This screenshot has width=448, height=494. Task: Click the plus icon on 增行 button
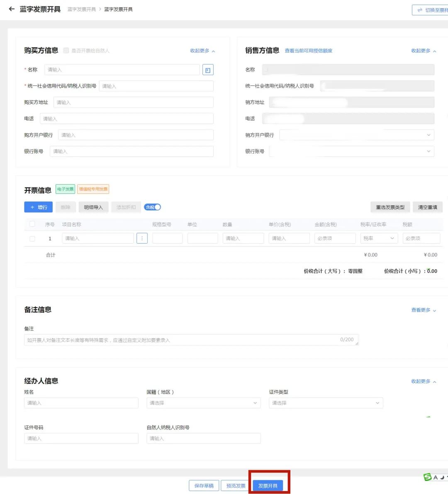(x=33, y=207)
